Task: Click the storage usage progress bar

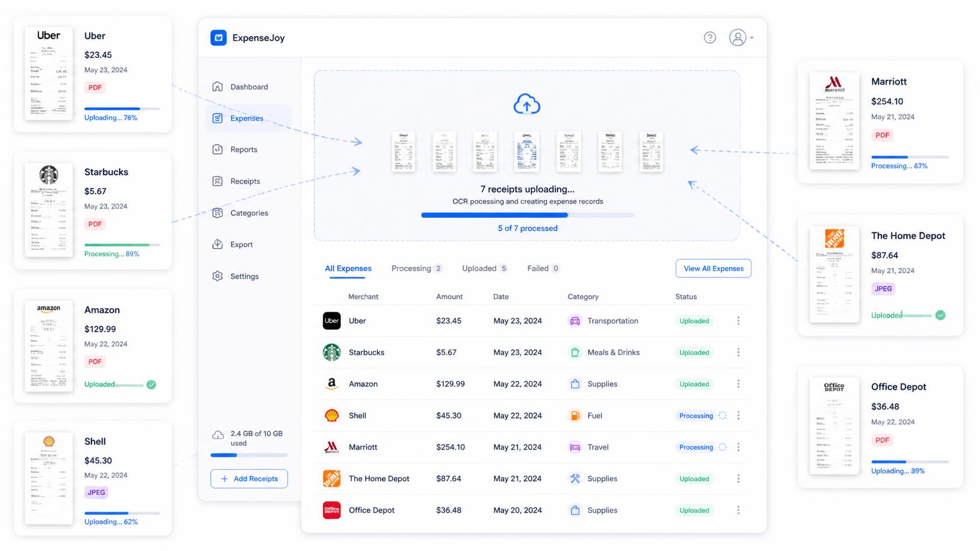Action: pos(249,455)
